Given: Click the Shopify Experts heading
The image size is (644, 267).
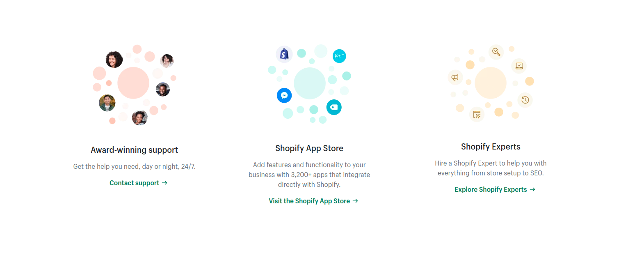Looking at the screenshot, I should point(491,147).
